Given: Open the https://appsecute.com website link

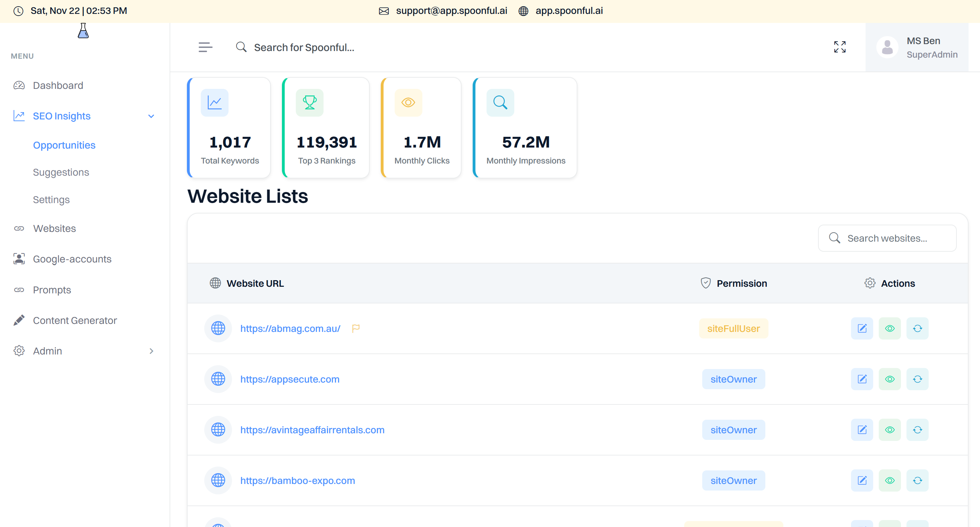Looking at the screenshot, I should click(290, 379).
